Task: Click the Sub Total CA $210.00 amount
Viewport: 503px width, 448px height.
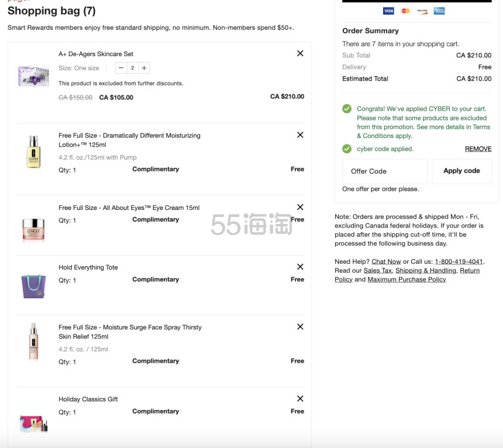Action: pos(474,56)
